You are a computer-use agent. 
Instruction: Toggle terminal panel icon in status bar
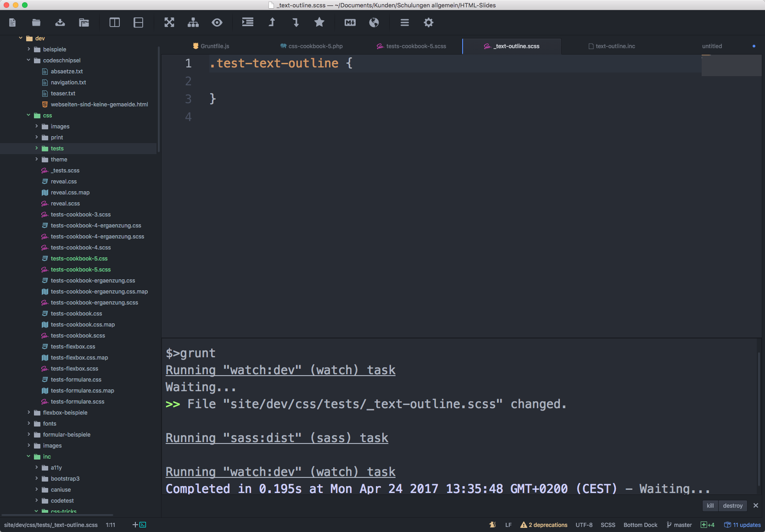point(143,525)
